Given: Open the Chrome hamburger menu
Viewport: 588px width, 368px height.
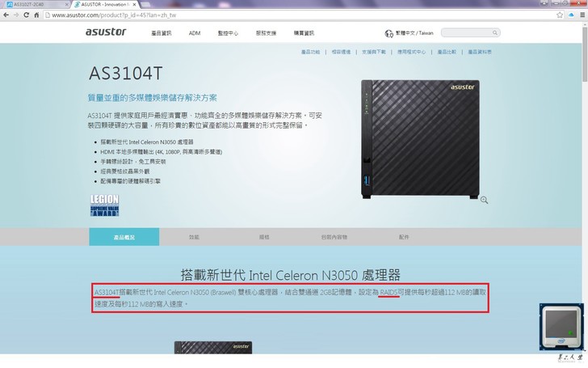Looking at the screenshot, I should (582, 15).
